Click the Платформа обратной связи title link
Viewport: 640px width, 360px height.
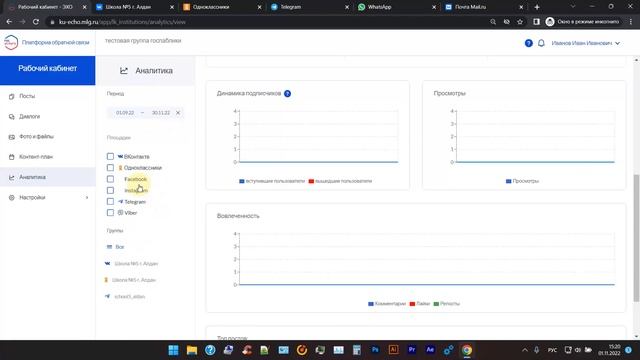(56, 42)
